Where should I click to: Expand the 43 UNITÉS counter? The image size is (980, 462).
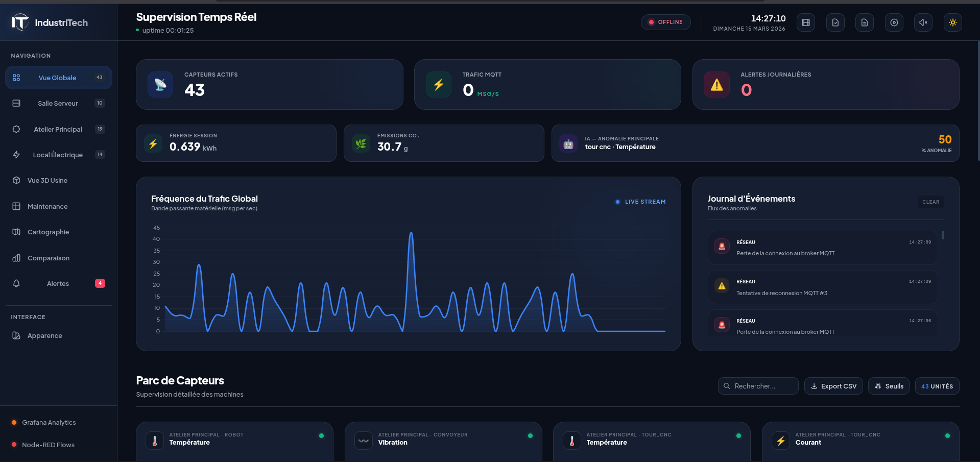pyautogui.click(x=937, y=386)
